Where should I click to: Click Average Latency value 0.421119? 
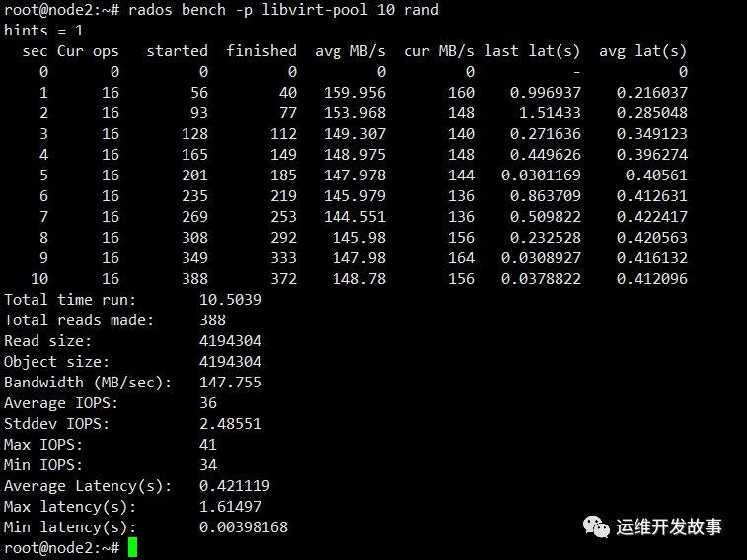[235, 486]
